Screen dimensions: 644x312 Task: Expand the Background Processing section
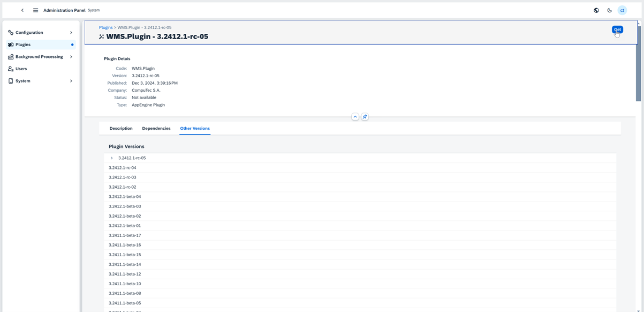coord(71,57)
